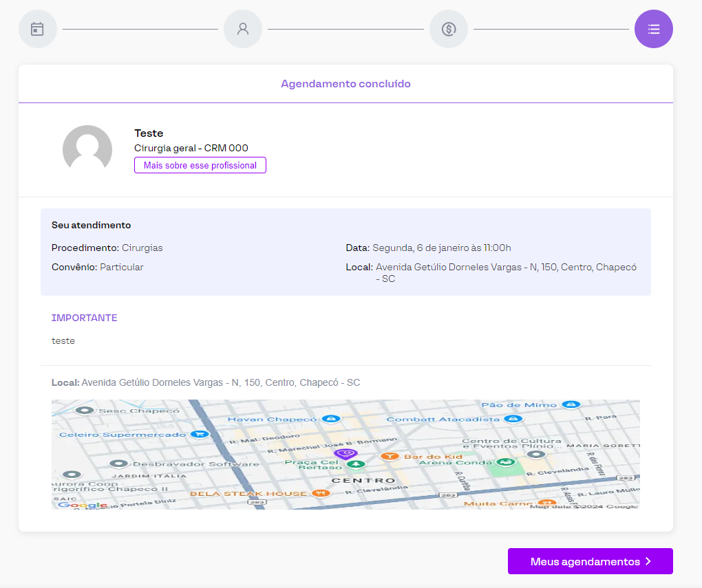Click the Google logo on the map

pos(73,505)
